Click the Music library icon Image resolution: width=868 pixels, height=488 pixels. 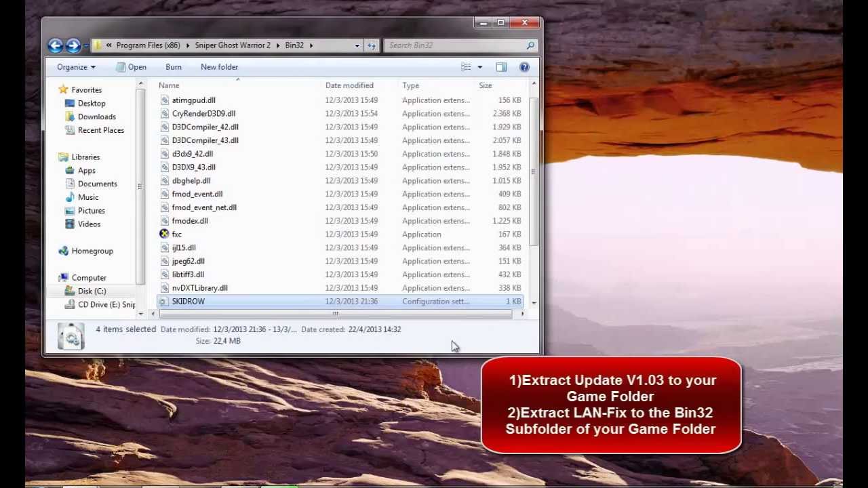pos(70,197)
